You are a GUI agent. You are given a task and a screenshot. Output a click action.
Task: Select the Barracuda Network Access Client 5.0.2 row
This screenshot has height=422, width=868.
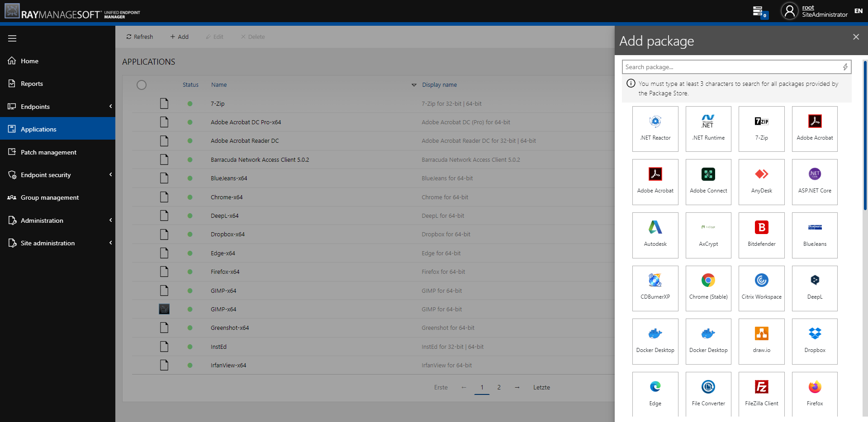point(373,159)
